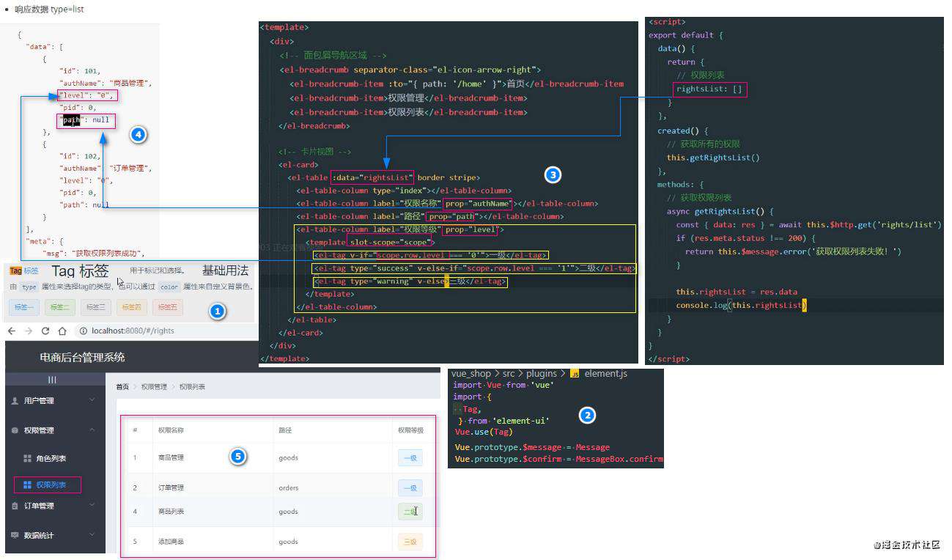952x560 pixels.
Task: Click the 权限等级 table column header
Action: click(410, 430)
